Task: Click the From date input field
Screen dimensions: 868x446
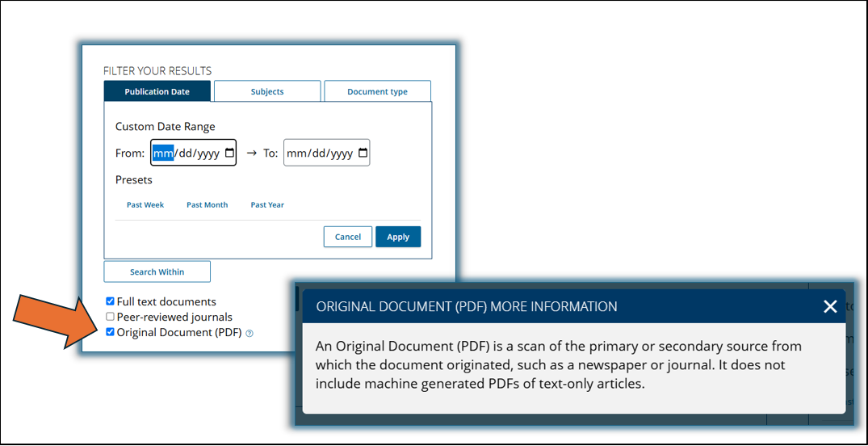Action: click(x=194, y=153)
